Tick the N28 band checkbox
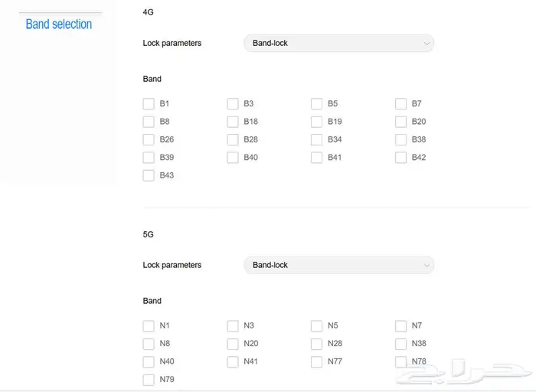536x392 pixels. pos(316,344)
